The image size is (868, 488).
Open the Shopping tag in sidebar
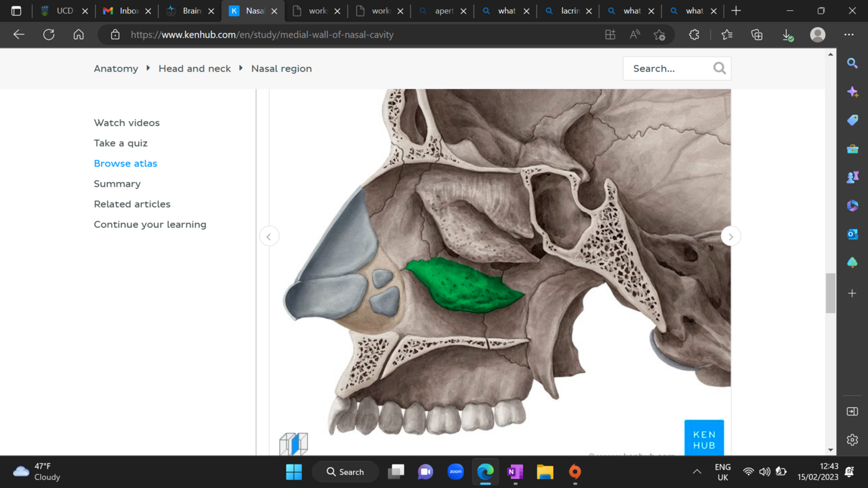tap(852, 120)
